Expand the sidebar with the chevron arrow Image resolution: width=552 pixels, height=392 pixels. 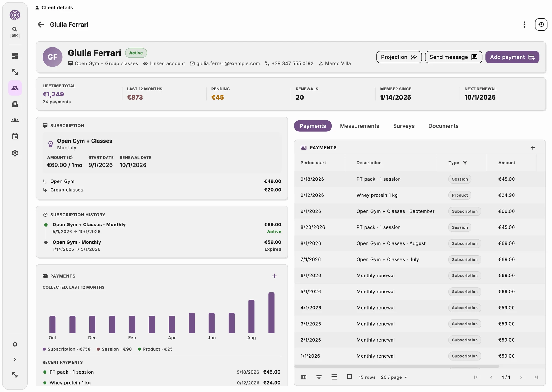[15, 359]
